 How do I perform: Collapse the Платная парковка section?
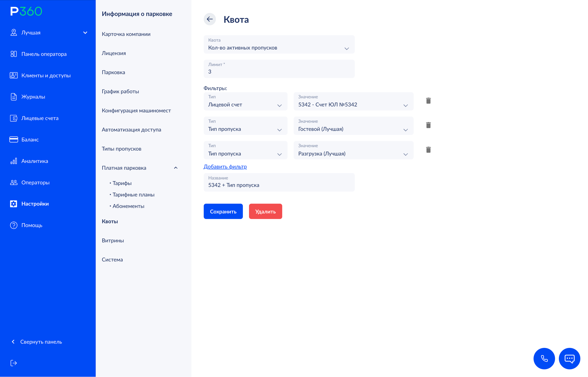tap(176, 168)
